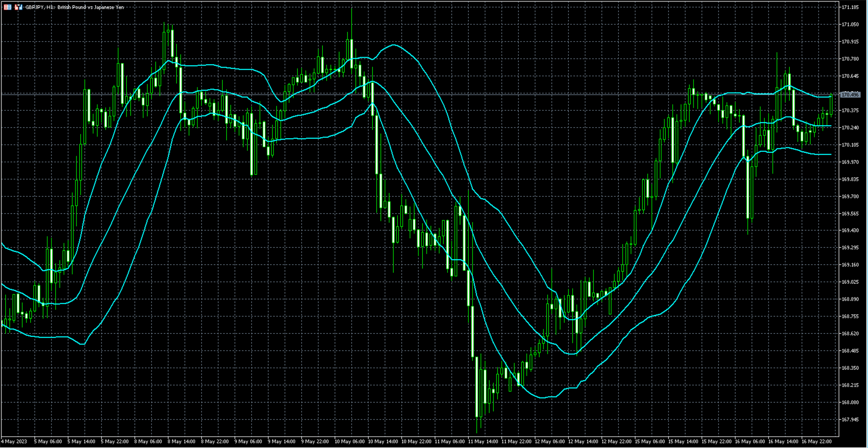Click the 168.755 price scale label
Viewport: 868px width, 448px height.
pos(850,317)
